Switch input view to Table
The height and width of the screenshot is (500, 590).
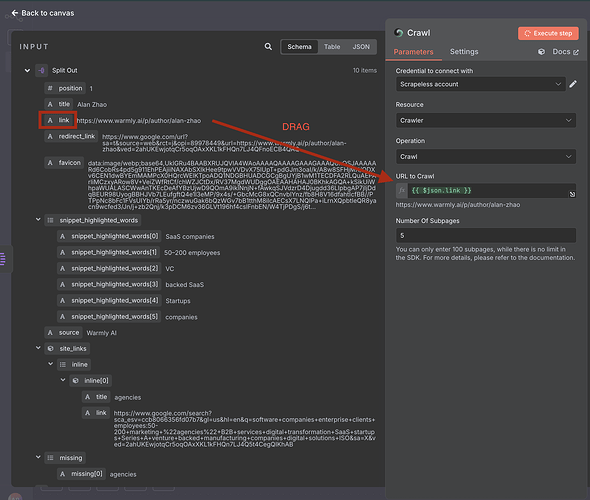[x=332, y=47]
